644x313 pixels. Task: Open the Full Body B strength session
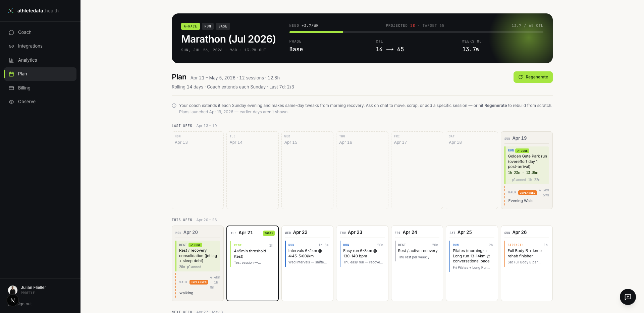tap(527, 254)
